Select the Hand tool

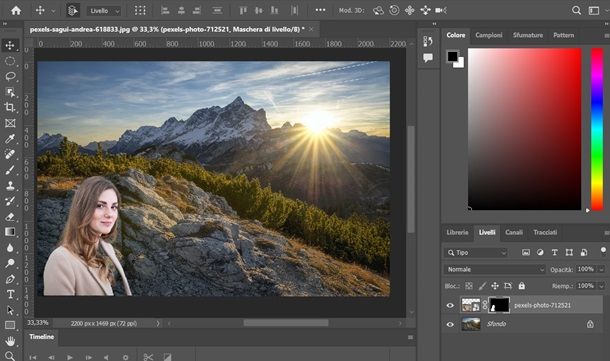tap(10, 341)
